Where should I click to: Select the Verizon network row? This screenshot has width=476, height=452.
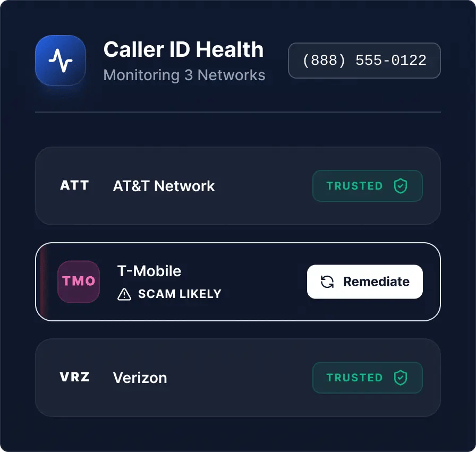coord(238,378)
